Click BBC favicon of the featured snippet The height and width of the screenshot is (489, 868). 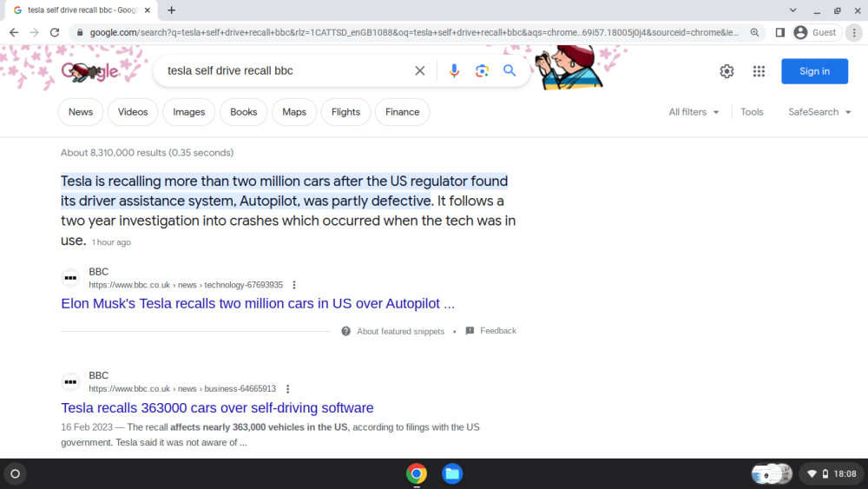click(x=70, y=278)
